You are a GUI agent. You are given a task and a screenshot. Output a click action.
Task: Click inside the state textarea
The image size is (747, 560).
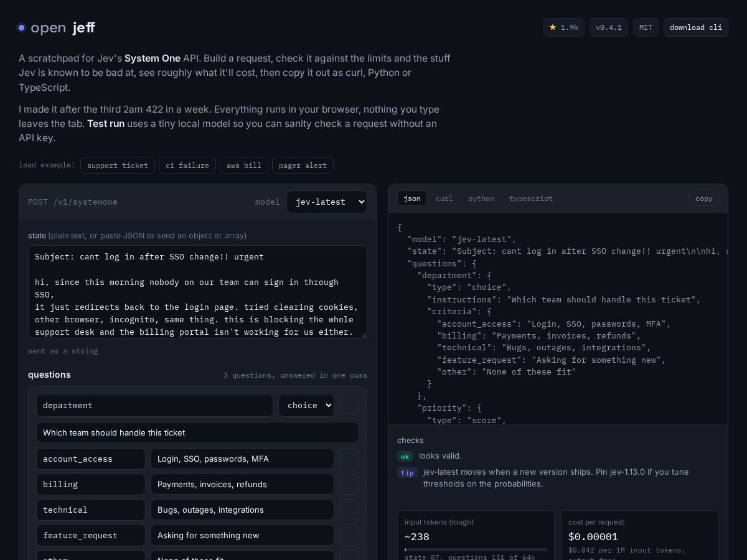pos(197,292)
